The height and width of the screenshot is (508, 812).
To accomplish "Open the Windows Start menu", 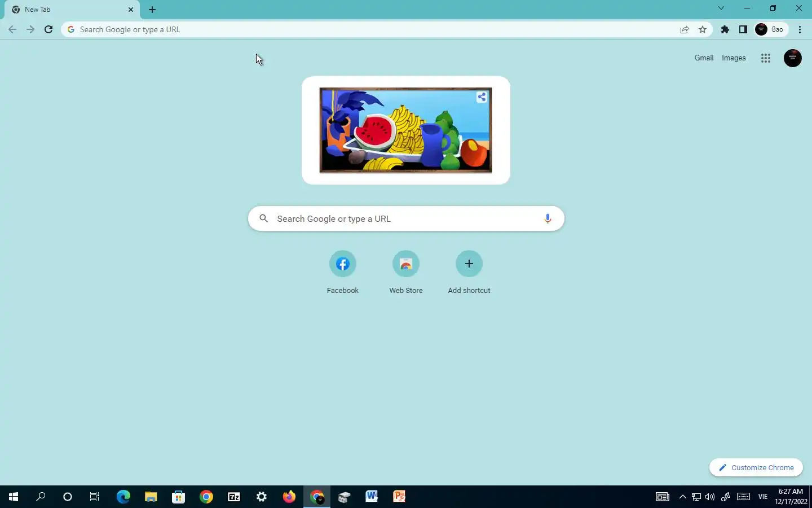I will coord(14,497).
